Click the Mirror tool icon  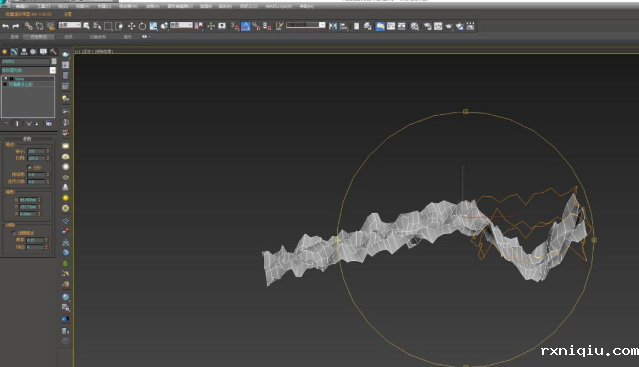(333, 26)
